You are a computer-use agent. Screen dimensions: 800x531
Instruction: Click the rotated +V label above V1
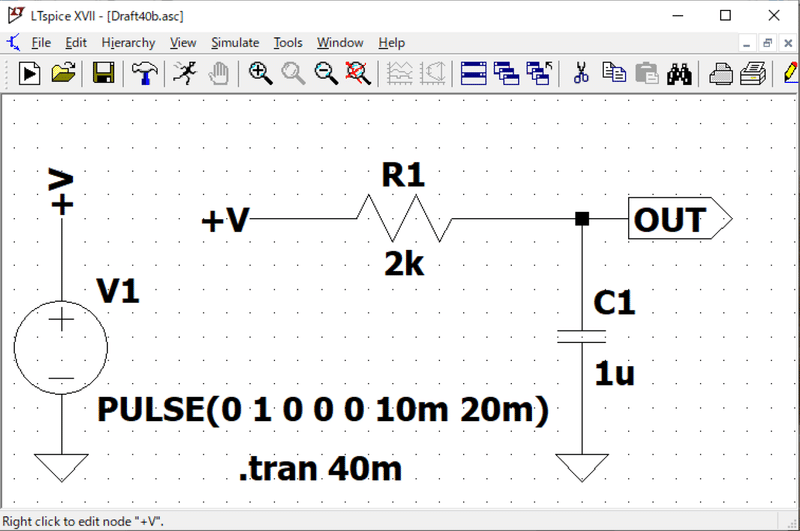[61, 191]
